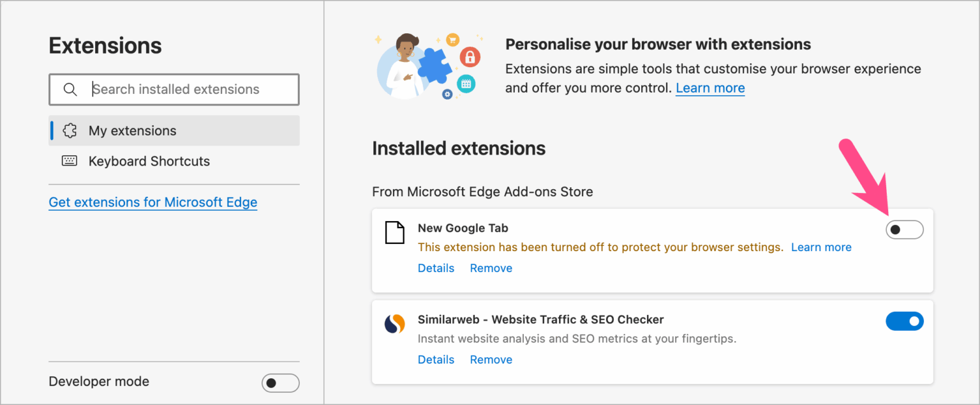The width and height of the screenshot is (980, 405).
Task: Turn on Developer mode
Action: (280, 382)
